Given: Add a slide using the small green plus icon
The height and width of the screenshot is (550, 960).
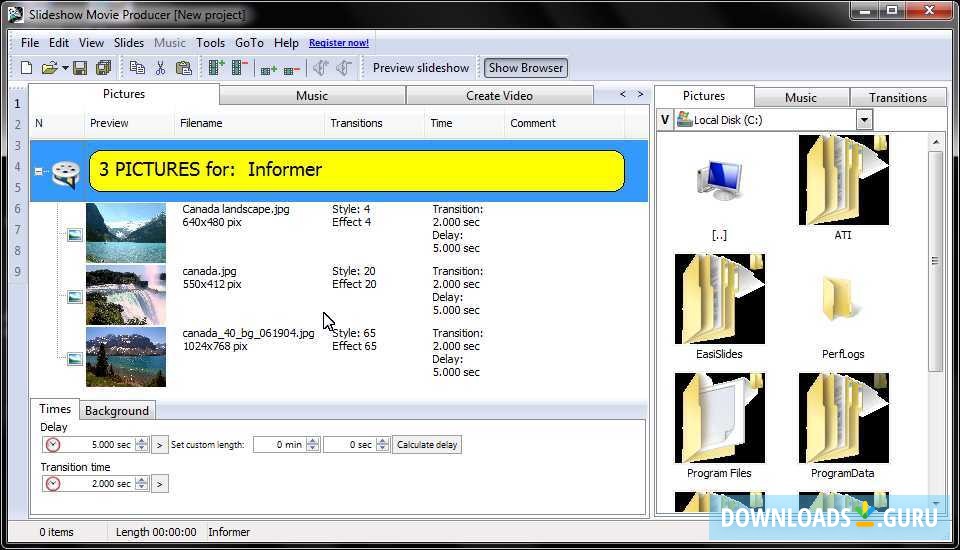Looking at the screenshot, I should (x=269, y=70).
